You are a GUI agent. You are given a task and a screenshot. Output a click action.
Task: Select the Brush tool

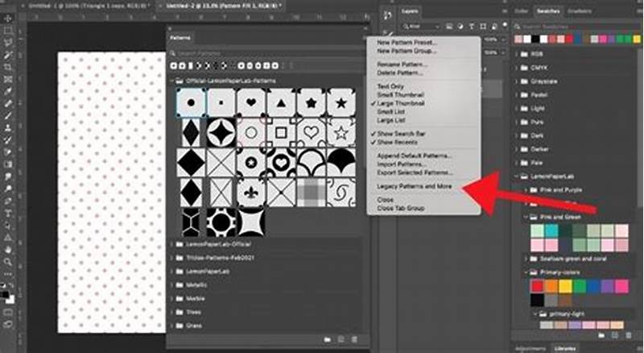pos(8,115)
